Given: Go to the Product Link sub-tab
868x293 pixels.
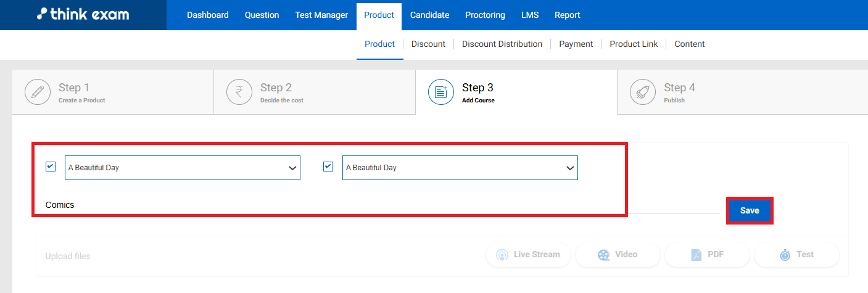Looking at the screenshot, I should click(x=634, y=44).
